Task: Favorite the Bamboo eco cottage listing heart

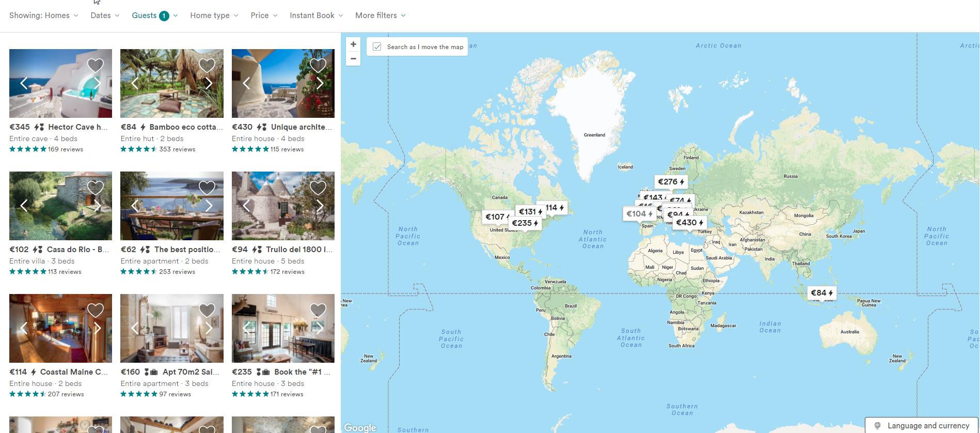Action: (x=207, y=65)
